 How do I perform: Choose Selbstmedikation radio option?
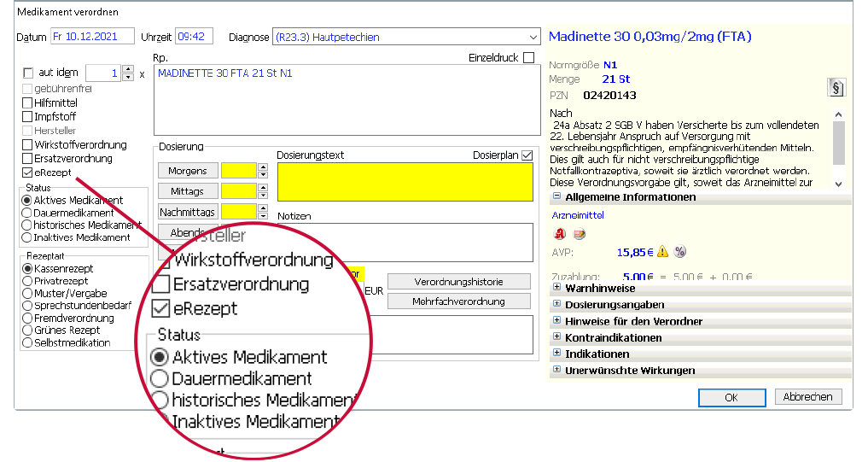click(27, 343)
